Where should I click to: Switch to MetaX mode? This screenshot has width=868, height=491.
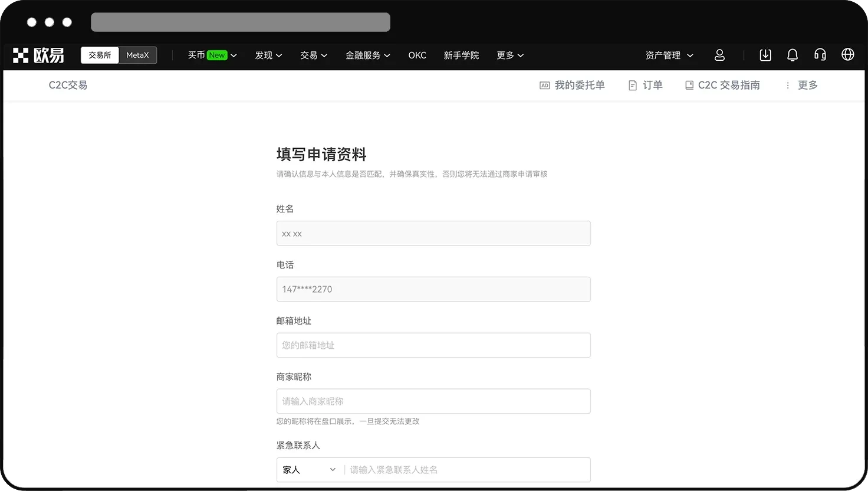[x=137, y=55]
